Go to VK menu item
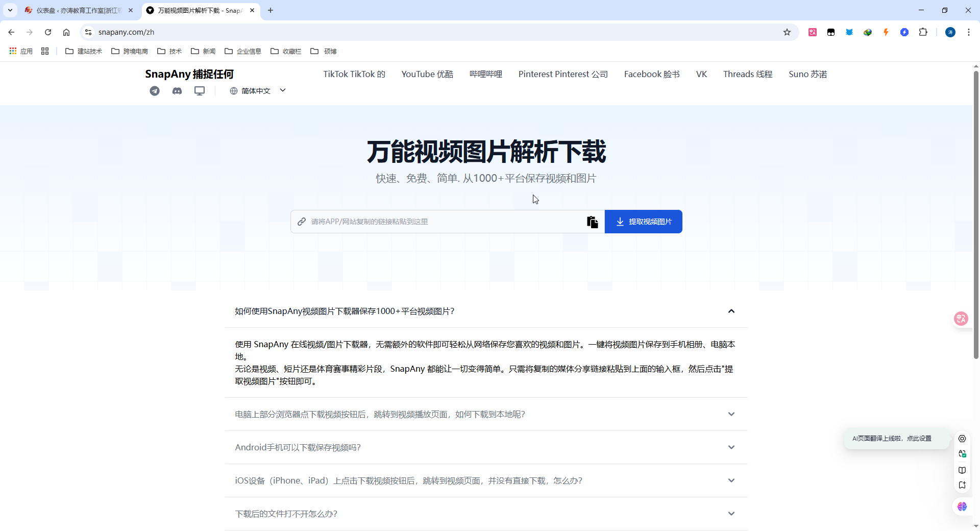This screenshot has width=980, height=531. pos(701,74)
